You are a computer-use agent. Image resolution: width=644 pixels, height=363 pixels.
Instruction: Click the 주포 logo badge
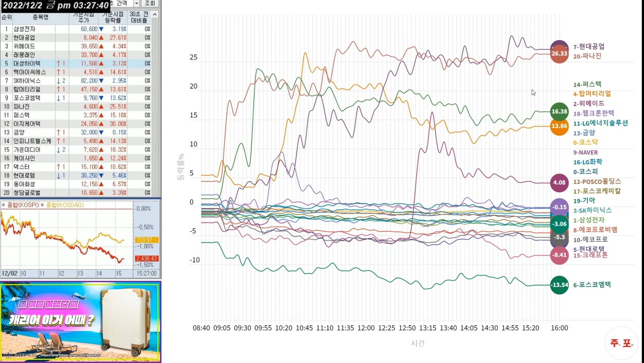(622, 343)
